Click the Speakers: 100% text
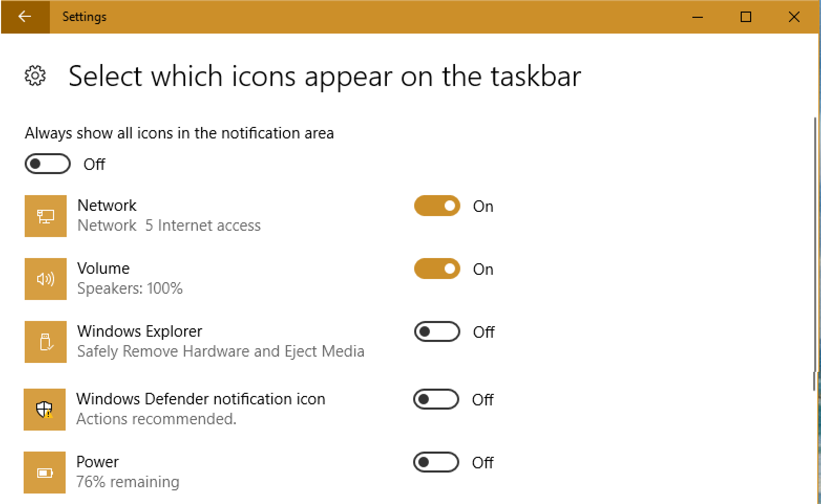Viewport: 821px width, 504px height. pos(130,288)
